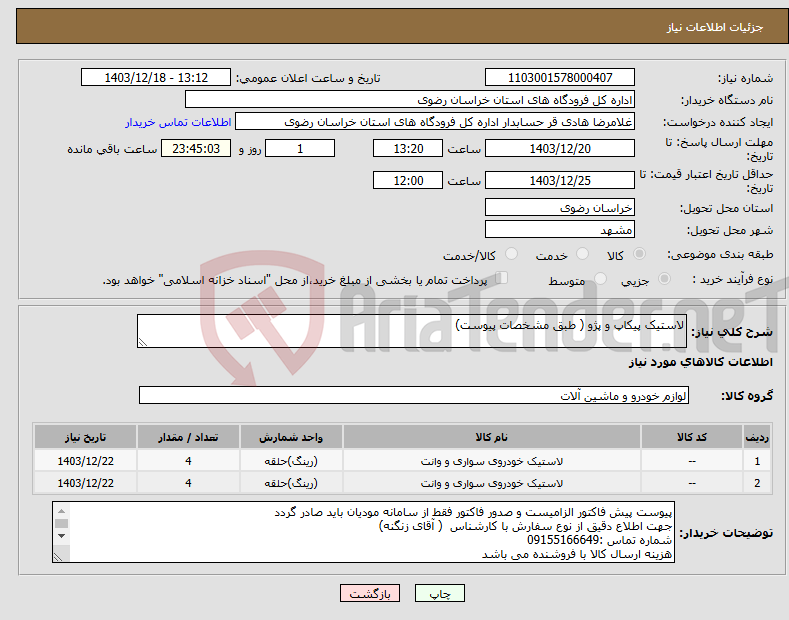Click row number 2 cell
This screenshot has width=789, height=620.
point(757,483)
